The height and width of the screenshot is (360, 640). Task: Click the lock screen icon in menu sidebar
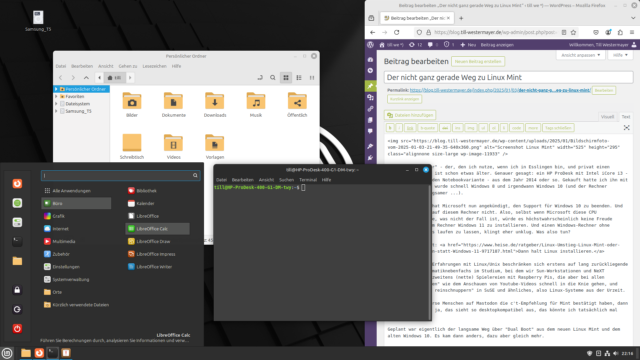(17, 290)
